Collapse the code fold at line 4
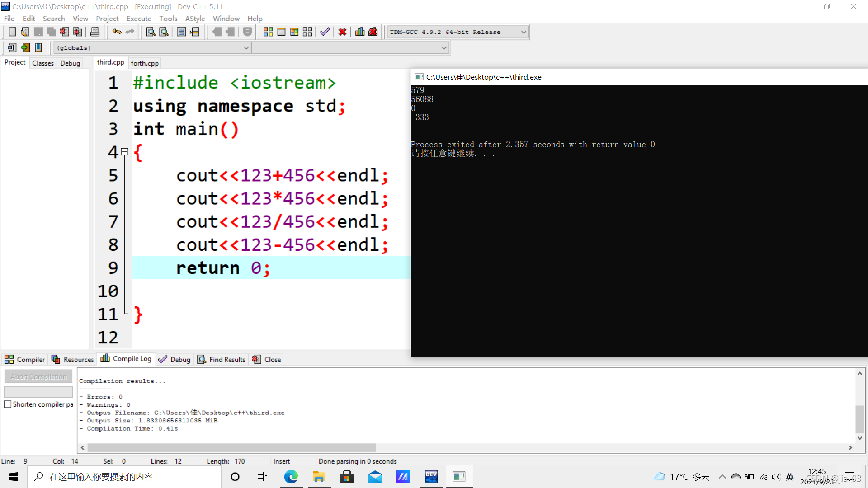The image size is (868, 488). (x=125, y=152)
